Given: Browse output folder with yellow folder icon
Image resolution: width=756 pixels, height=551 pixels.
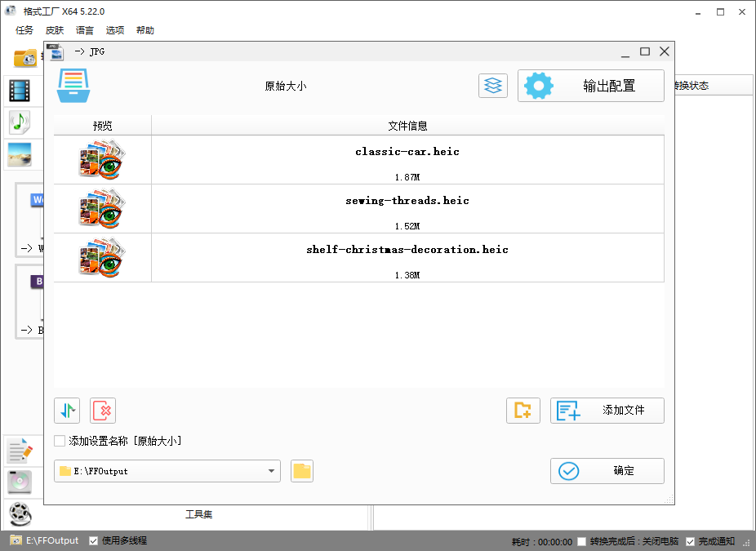Looking at the screenshot, I should pyautogui.click(x=302, y=471).
